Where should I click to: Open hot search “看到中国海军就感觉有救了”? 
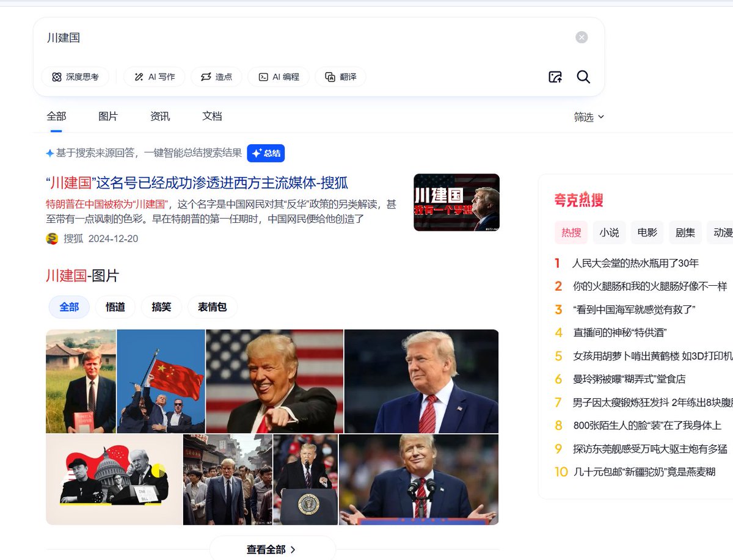pos(634,310)
